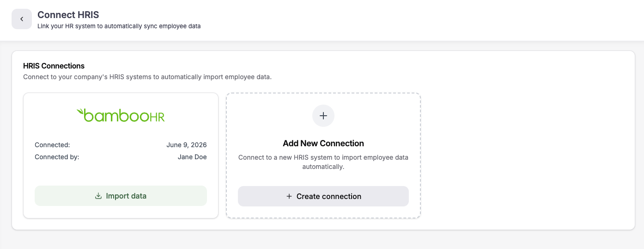This screenshot has width=644, height=249.
Task: Click the Connect HRIS page title
Action: coord(68,15)
